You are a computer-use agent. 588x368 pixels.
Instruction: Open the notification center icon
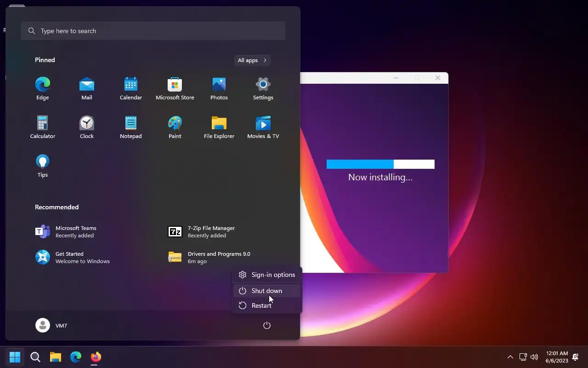[575, 357]
